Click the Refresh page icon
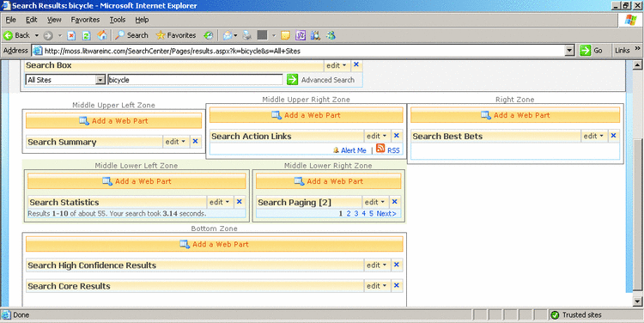 87,36
